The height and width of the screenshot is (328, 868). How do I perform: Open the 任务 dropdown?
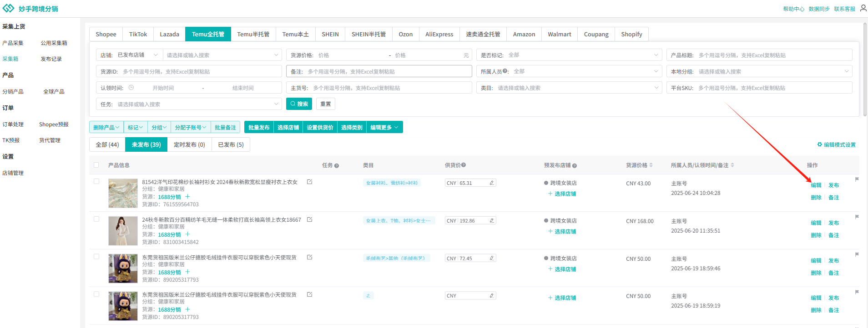pyautogui.click(x=189, y=104)
